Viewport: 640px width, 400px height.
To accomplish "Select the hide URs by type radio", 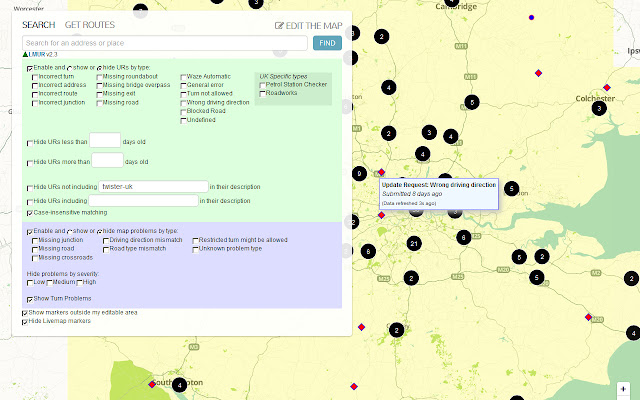I will 99,69.
